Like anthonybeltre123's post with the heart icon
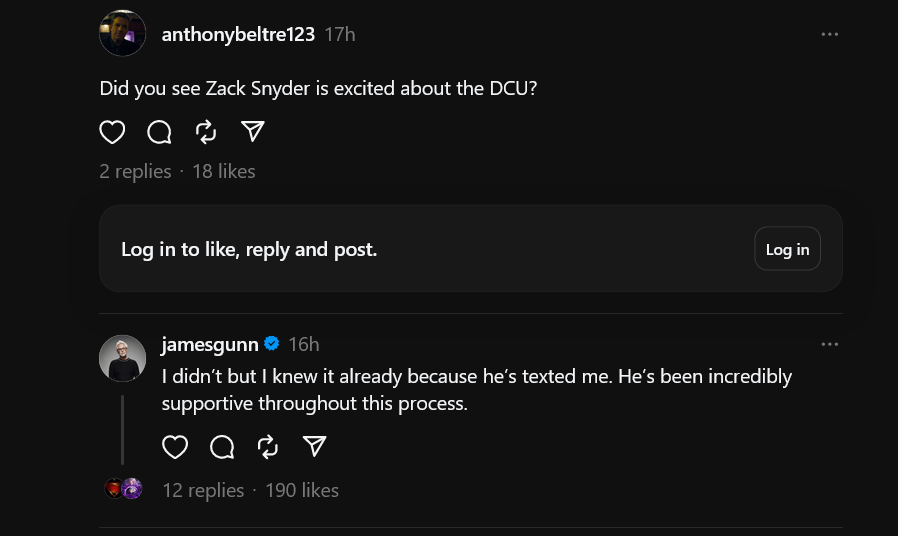The width and height of the screenshot is (901, 537). (x=112, y=132)
